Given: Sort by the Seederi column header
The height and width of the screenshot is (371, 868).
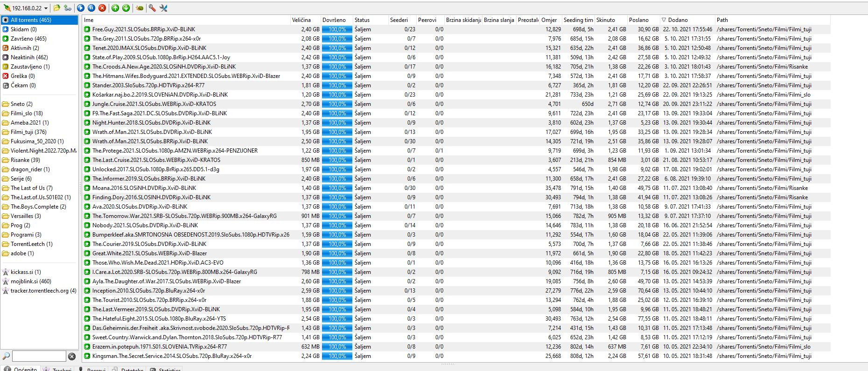Looking at the screenshot, I should click(403, 20).
